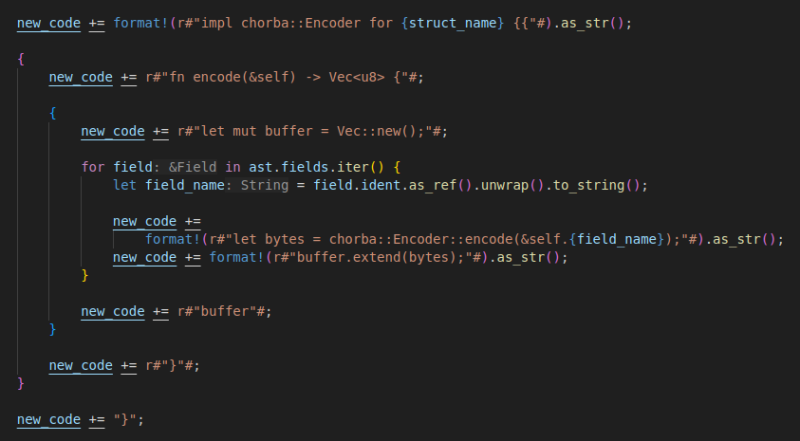Viewport: 800px width, 441px height.
Task: Click new_code on the final line
Action: [48, 420]
